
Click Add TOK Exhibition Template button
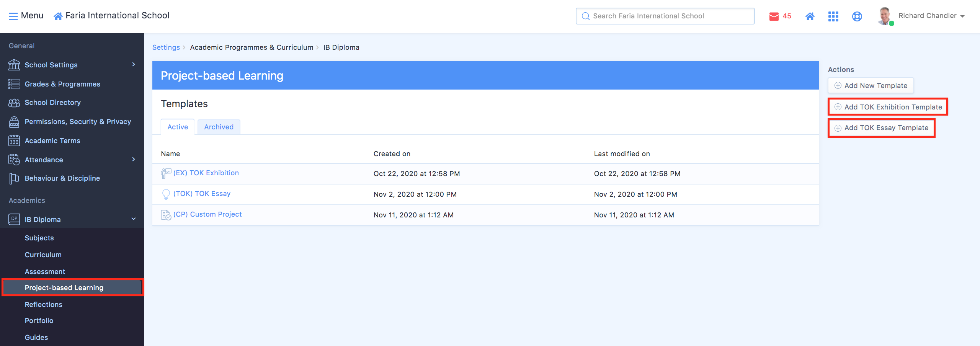[x=888, y=107]
